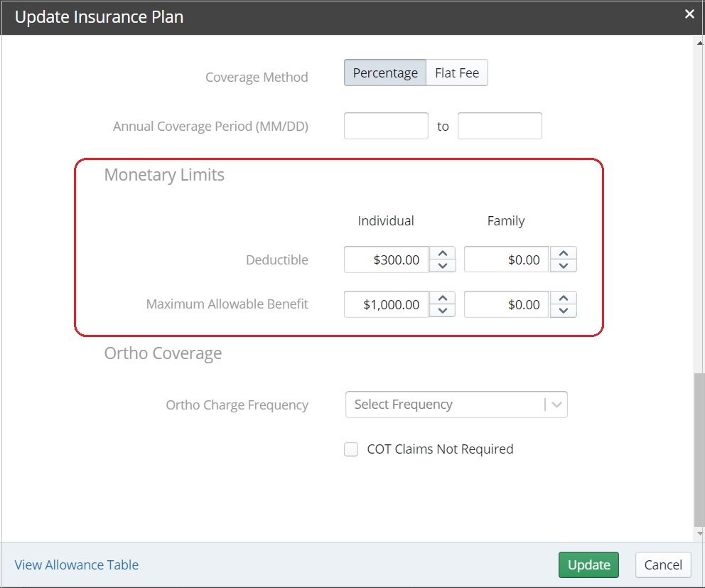Enable COT Claims Not Required

click(350, 449)
